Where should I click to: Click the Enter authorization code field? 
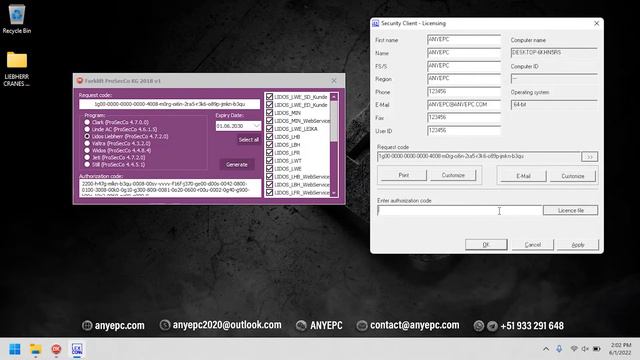(x=460, y=211)
